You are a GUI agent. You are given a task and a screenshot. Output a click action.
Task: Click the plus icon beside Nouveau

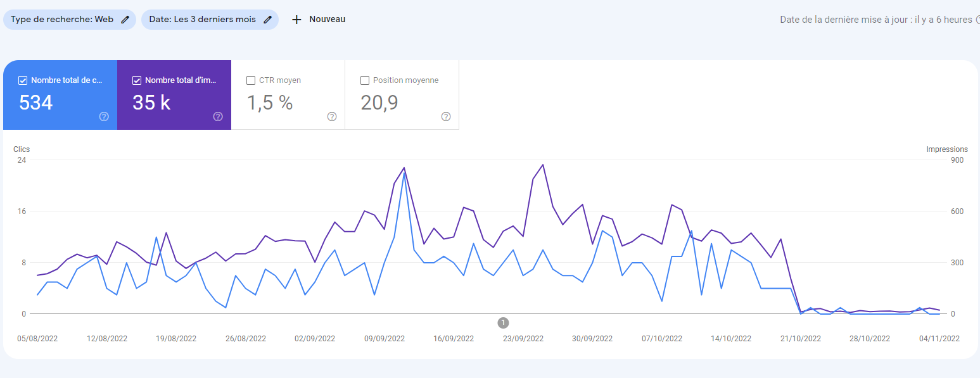[296, 20]
